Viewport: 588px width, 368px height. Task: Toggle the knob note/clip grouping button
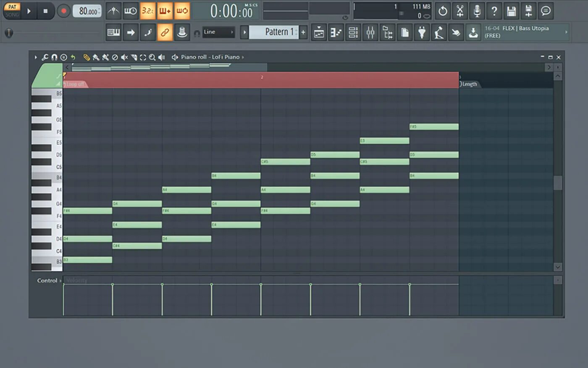[x=182, y=32]
